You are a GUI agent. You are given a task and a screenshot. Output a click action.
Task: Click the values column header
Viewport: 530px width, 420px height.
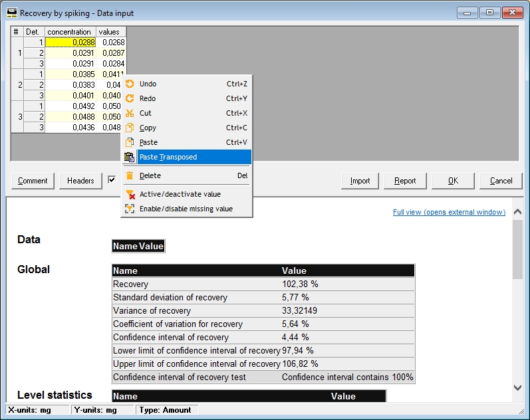111,32
